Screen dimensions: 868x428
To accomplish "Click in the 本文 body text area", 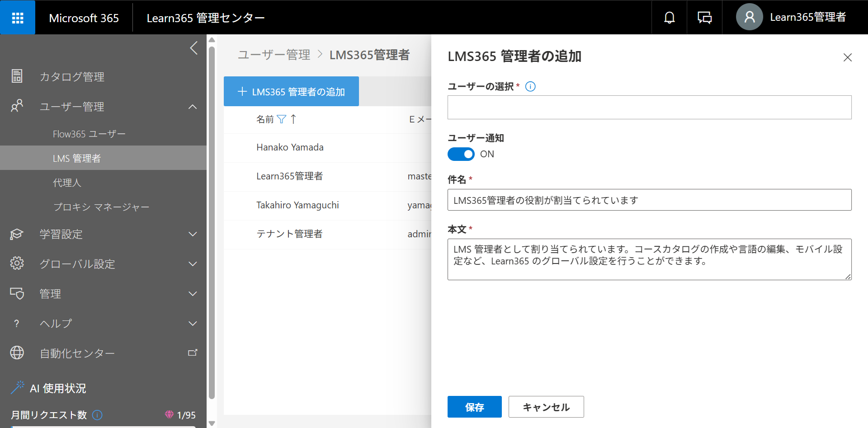I will (x=649, y=259).
